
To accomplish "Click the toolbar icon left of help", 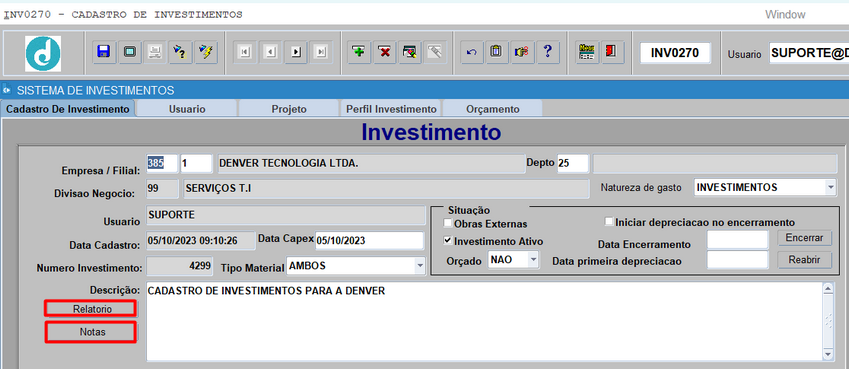I will [x=522, y=52].
